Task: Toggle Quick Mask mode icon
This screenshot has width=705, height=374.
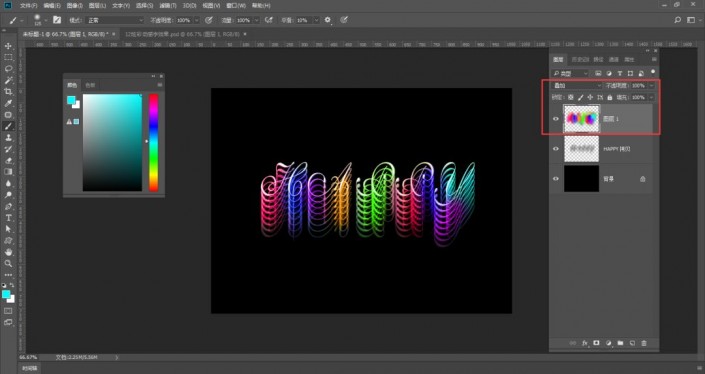Action: (x=8, y=311)
